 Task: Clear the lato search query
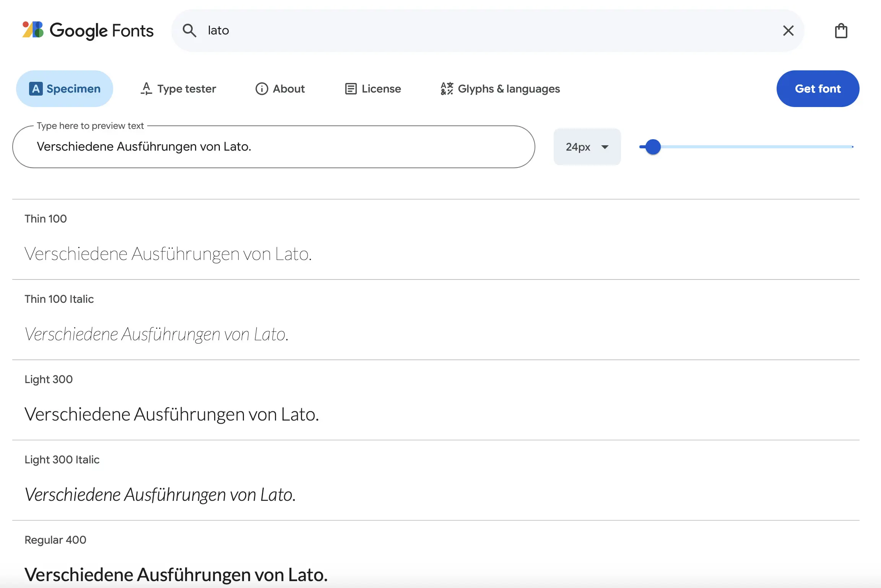coord(788,31)
